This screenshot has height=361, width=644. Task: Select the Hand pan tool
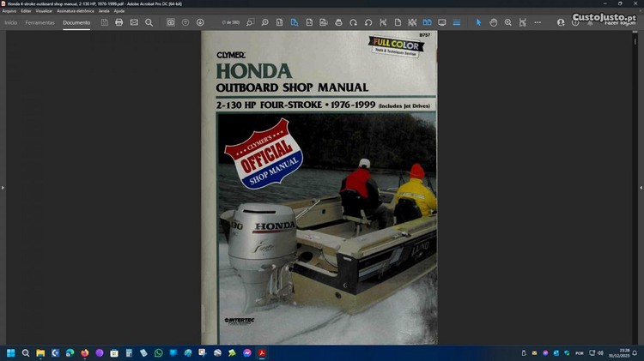tap(493, 22)
